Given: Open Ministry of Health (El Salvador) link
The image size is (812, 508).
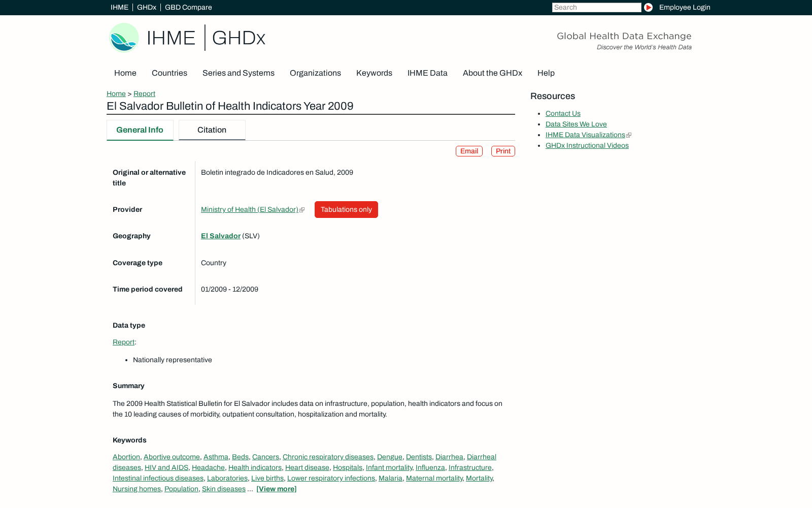Looking at the screenshot, I should point(250,210).
